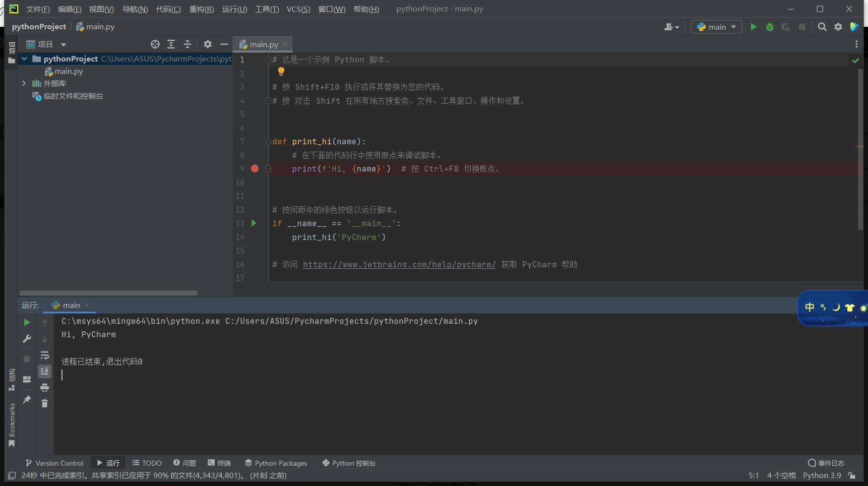Run main with the green toolbar play button
The height and width of the screenshot is (486, 868).
click(753, 27)
